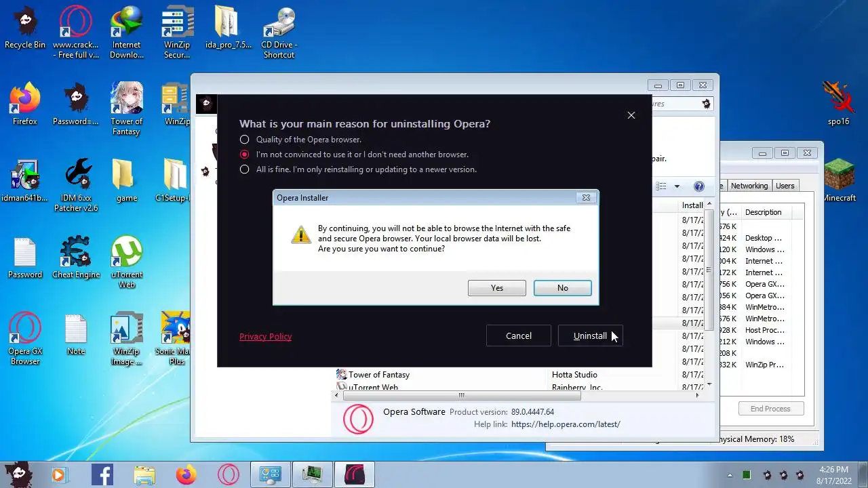Open Internet Download Manager desktop icon

click(x=126, y=33)
